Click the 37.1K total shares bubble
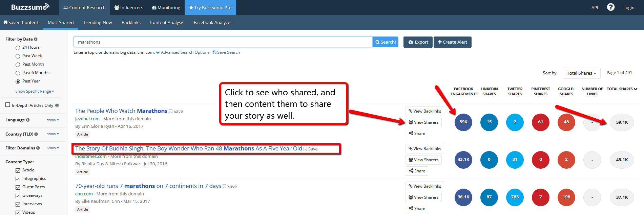644x215 pixels. (x=622, y=197)
